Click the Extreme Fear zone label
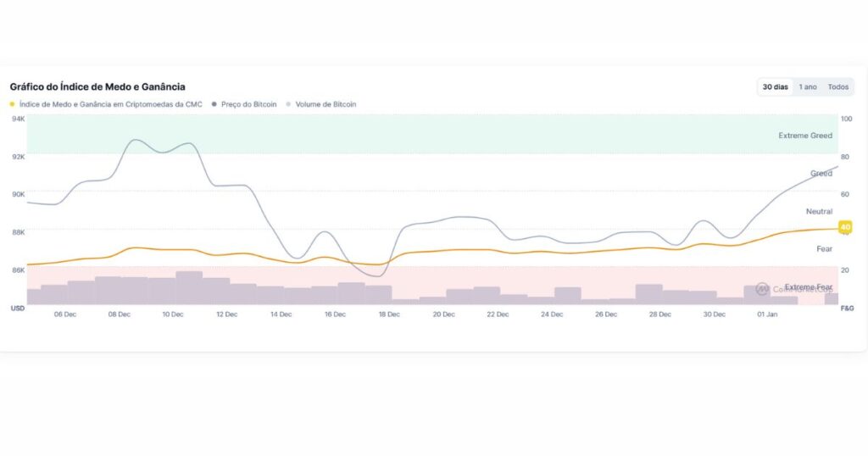 click(x=808, y=287)
